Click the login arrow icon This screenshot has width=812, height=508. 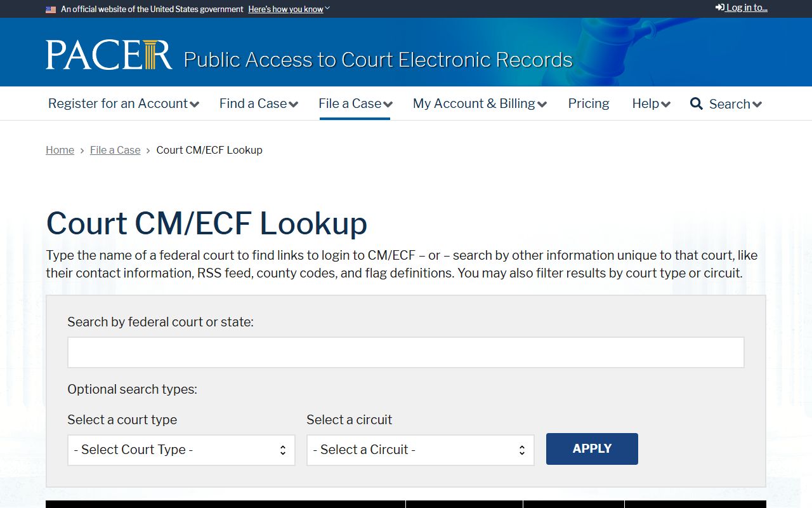(x=720, y=8)
